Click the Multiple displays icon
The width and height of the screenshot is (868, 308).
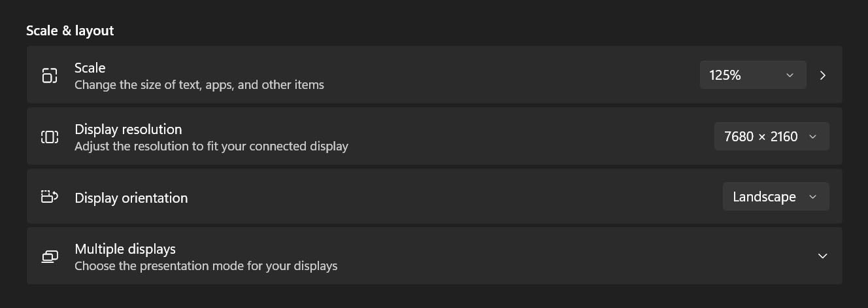point(50,256)
